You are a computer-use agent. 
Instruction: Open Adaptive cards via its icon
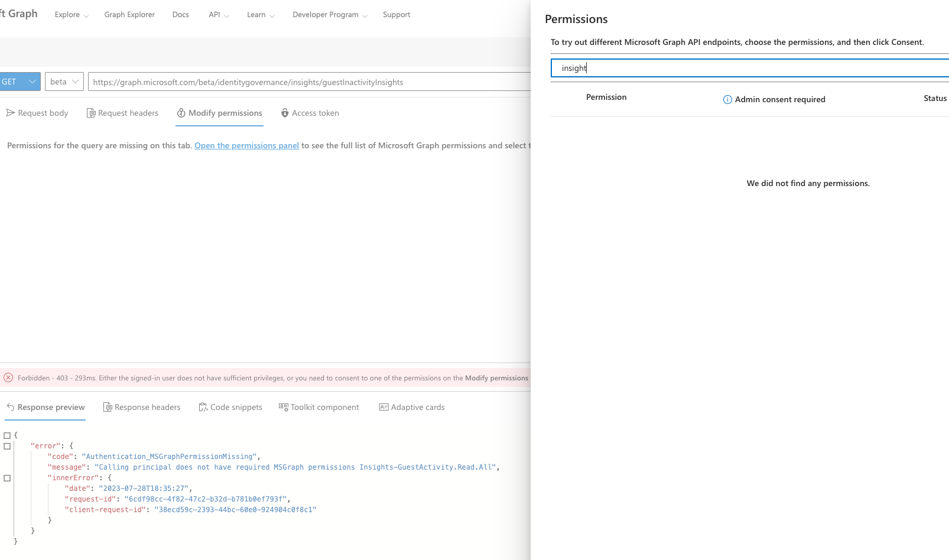click(x=384, y=407)
